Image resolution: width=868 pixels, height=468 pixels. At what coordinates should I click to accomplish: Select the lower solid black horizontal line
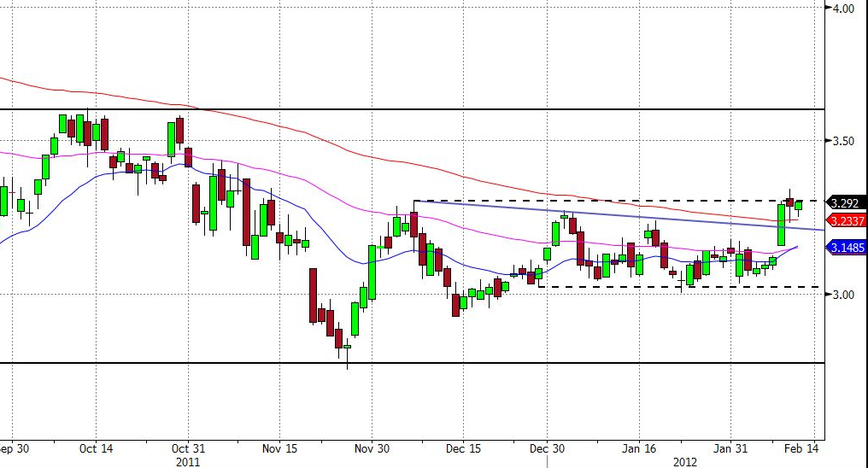pos(413,363)
